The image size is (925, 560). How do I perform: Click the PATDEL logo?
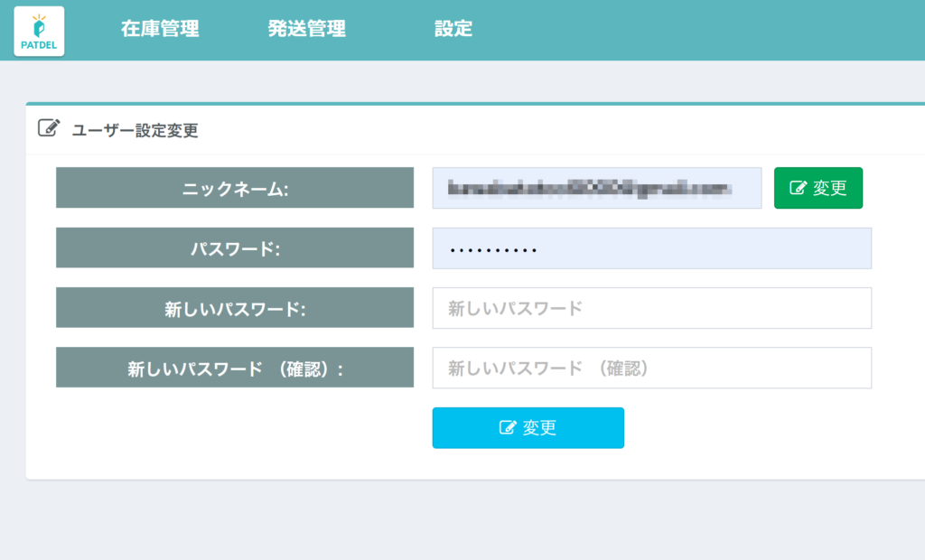click(39, 31)
